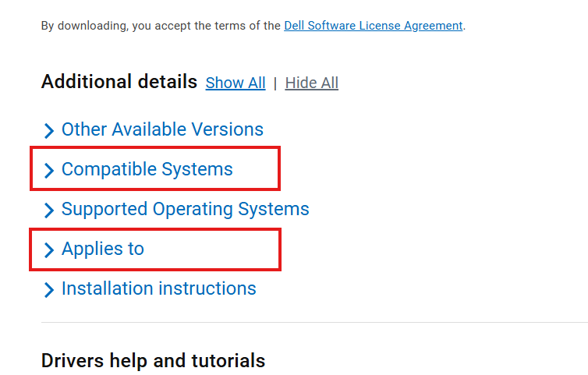Expand the Other Available Versions section label
Screen dimensions: 588x375
click(x=162, y=129)
